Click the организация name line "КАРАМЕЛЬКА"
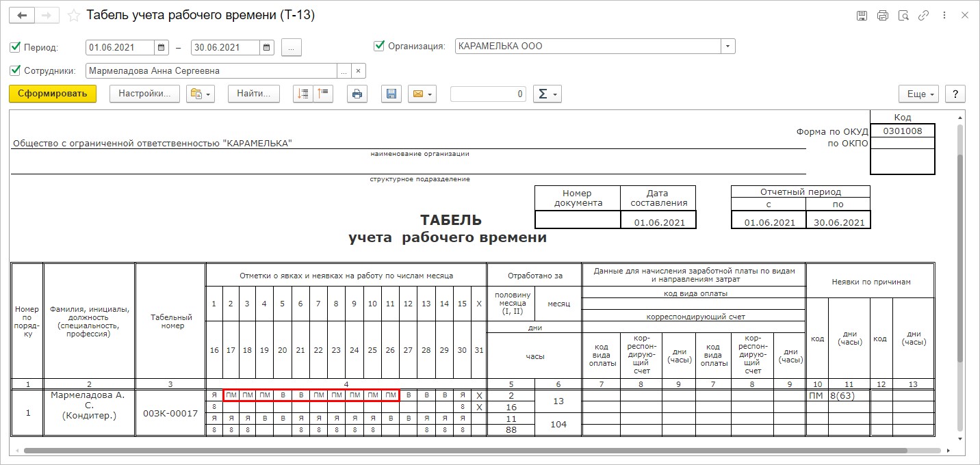Screen dimensions: 980x465 pos(153,143)
